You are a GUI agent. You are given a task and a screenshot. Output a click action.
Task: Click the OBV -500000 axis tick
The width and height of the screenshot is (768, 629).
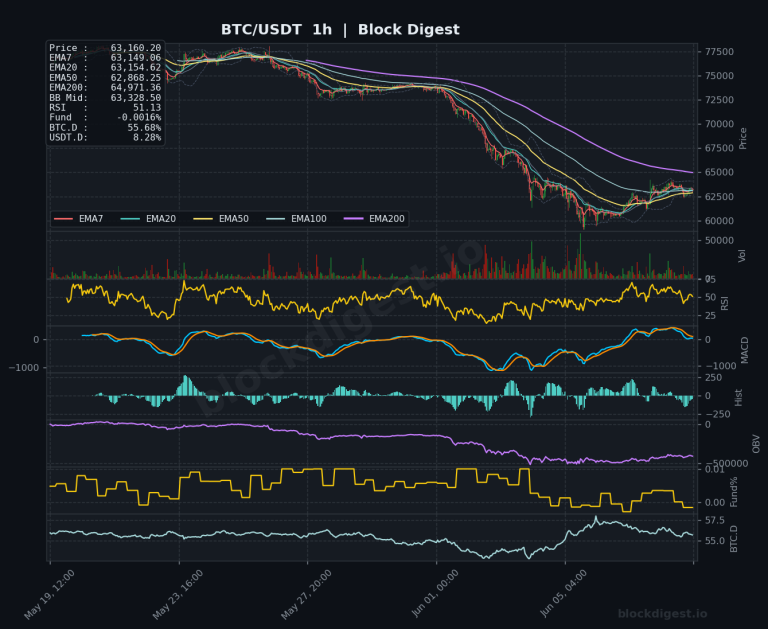pyautogui.click(x=726, y=464)
